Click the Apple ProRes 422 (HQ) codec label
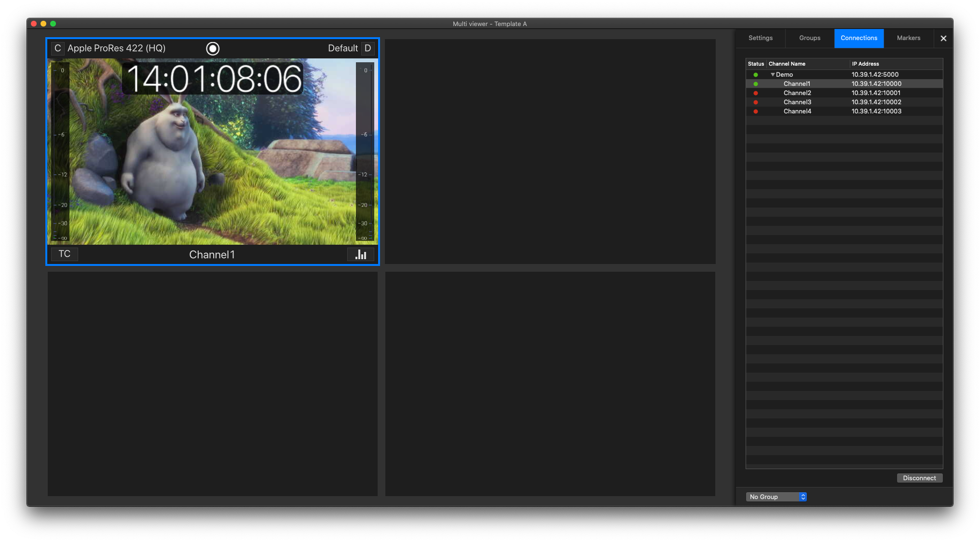Screen dimensions: 980x542 (x=116, y=48)
